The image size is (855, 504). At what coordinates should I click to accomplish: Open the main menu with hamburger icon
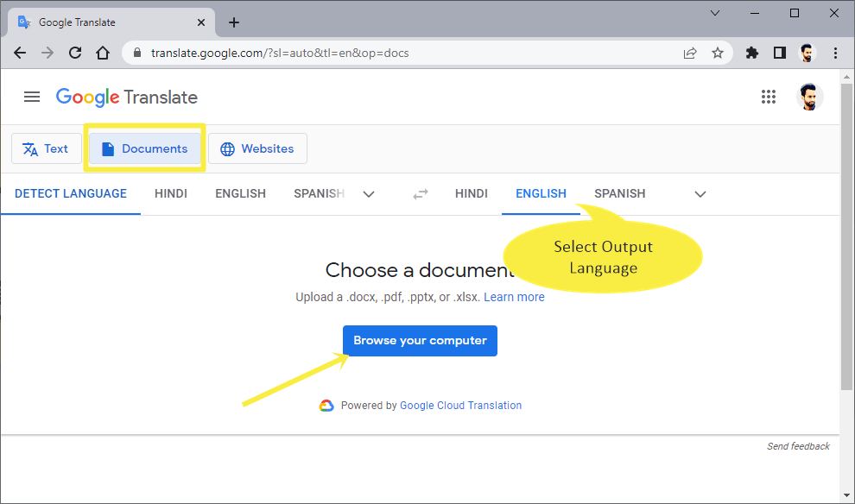coord(32,97)
